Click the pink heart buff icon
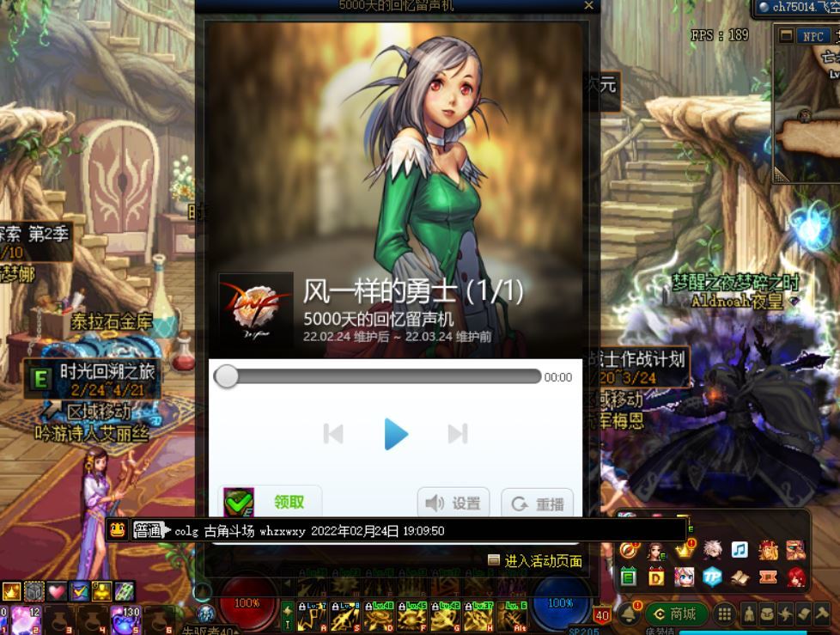Screen dimensions: 840x635 click(57, 591)
